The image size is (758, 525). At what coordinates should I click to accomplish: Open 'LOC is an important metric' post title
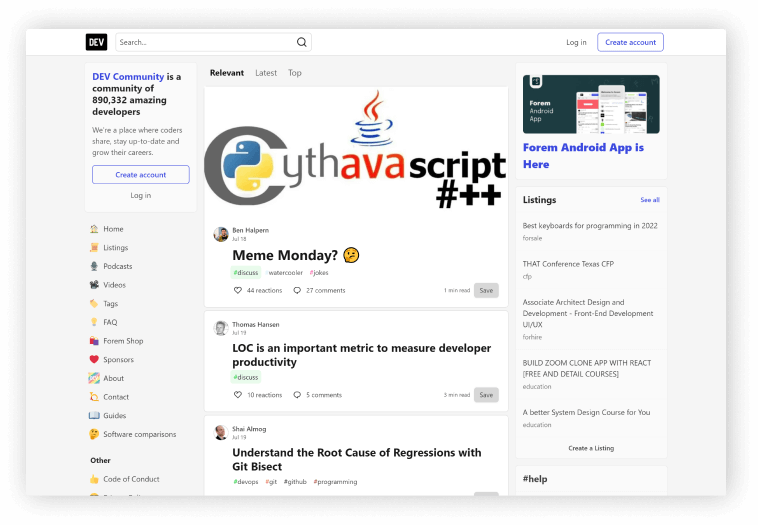pos(361,355)
